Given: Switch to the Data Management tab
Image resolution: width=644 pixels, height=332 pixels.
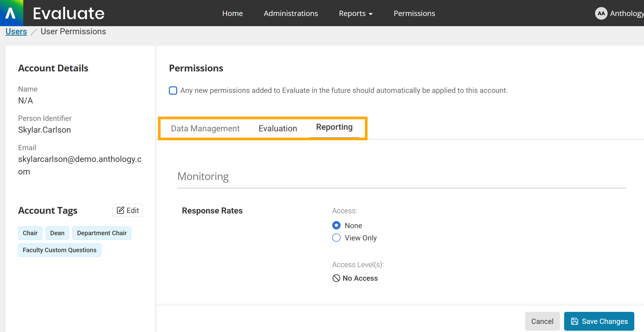Looking at the screenshot, I should pyautogui.click(x=205, y=128).
